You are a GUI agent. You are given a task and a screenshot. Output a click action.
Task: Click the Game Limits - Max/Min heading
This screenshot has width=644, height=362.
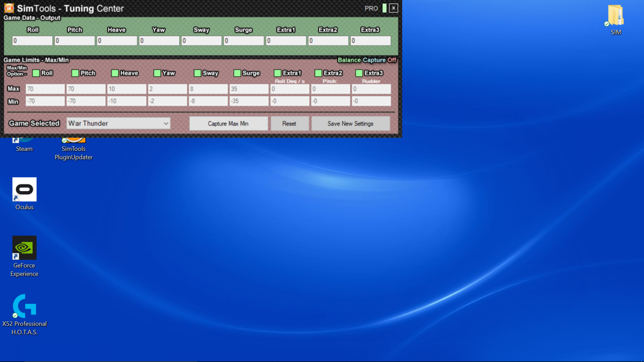(x=36, y=60)
